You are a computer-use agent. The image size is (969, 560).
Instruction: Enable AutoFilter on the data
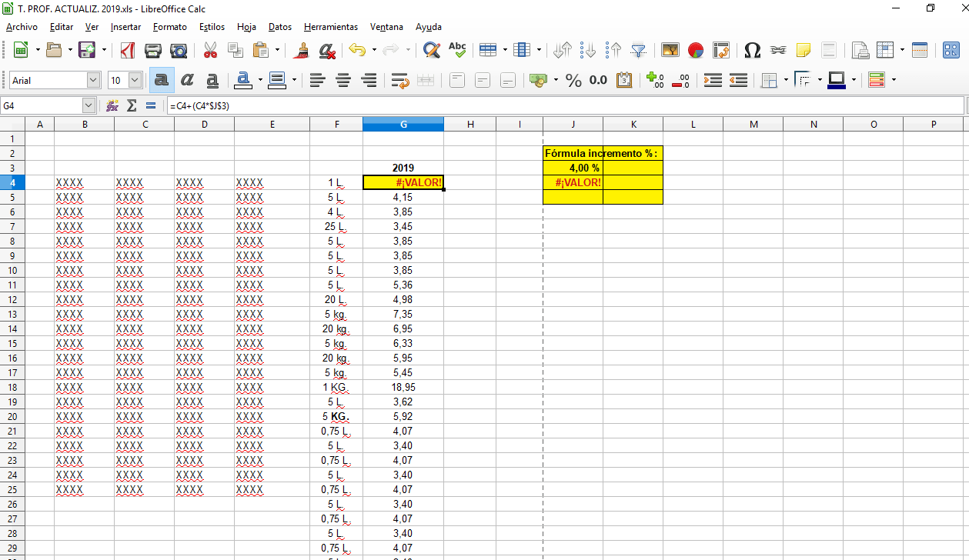(637, 50)
